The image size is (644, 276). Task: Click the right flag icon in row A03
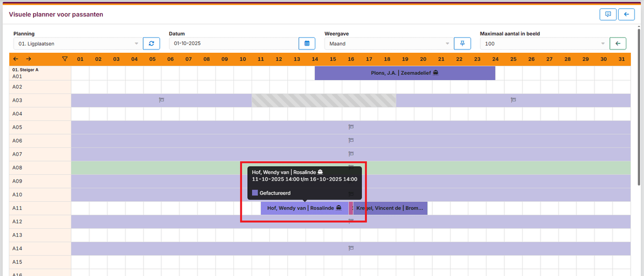(513, 100)
